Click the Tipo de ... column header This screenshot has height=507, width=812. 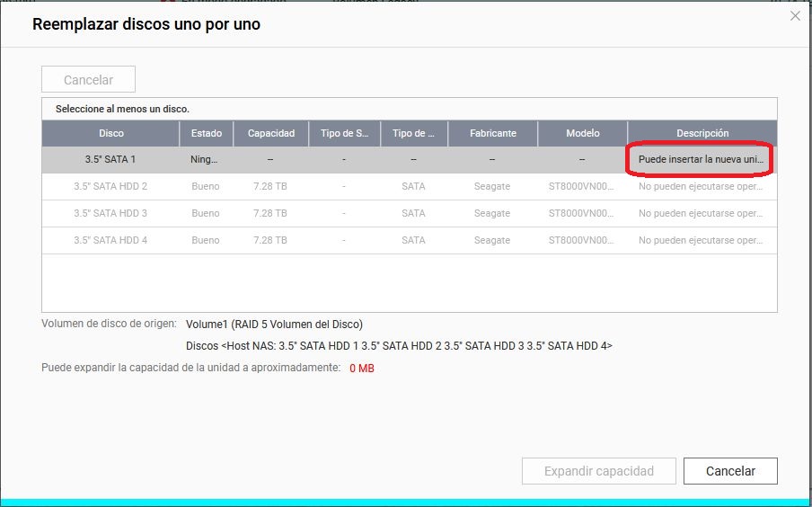tap(413, 133)
